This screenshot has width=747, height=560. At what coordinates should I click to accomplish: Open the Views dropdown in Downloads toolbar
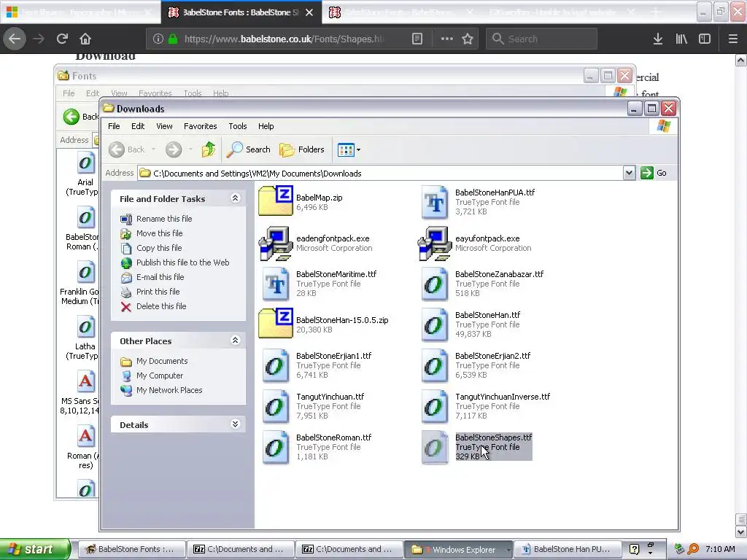pyautogui.click(x=349, y=149)
